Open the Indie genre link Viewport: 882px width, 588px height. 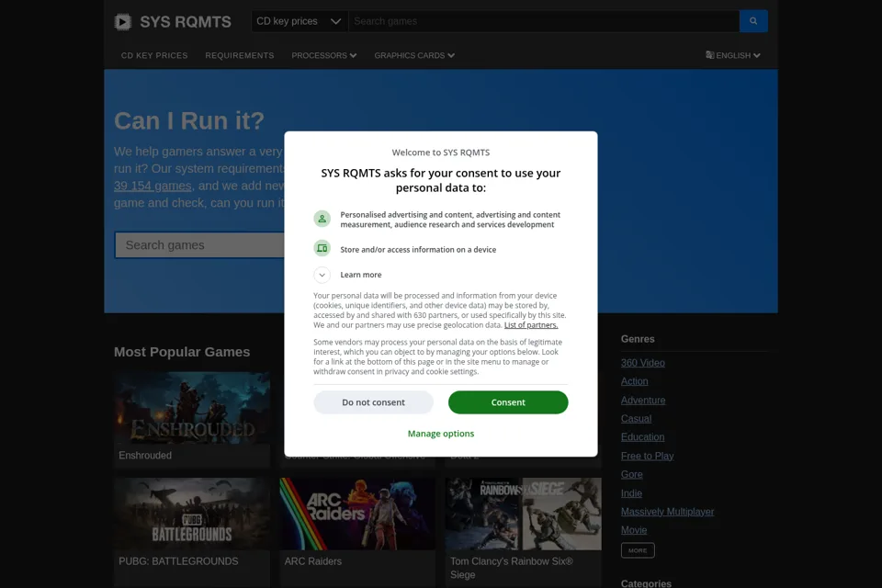pos(631,492)
